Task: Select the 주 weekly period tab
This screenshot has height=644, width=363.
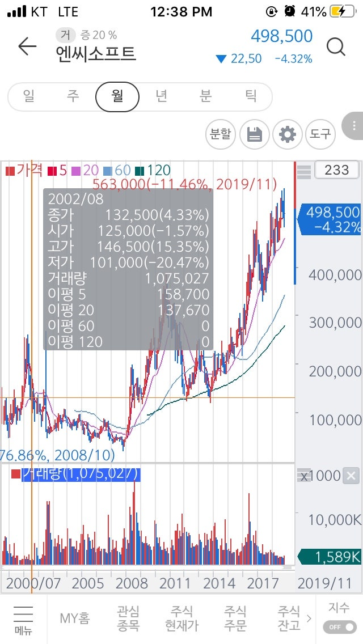Action: 73,96
